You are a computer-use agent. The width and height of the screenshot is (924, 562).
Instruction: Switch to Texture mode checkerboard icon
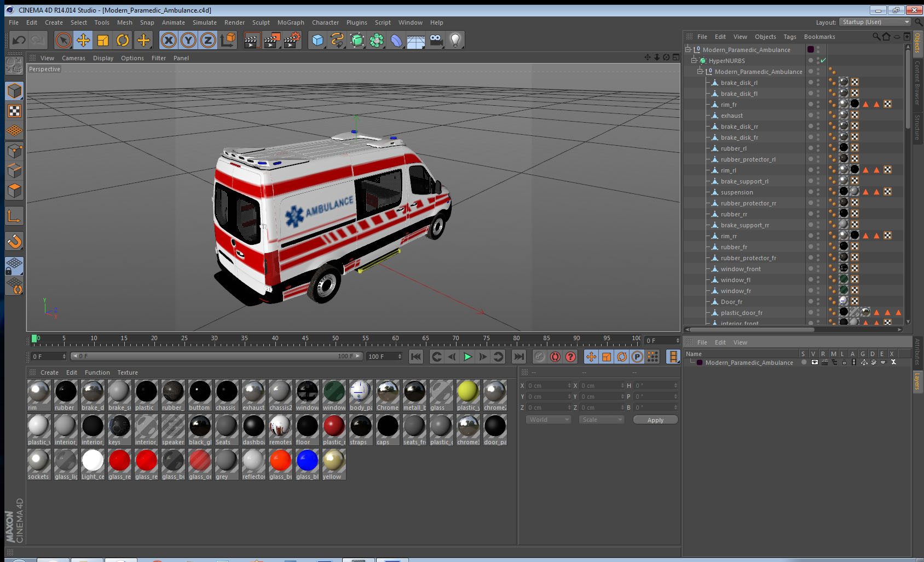(14, 111)
